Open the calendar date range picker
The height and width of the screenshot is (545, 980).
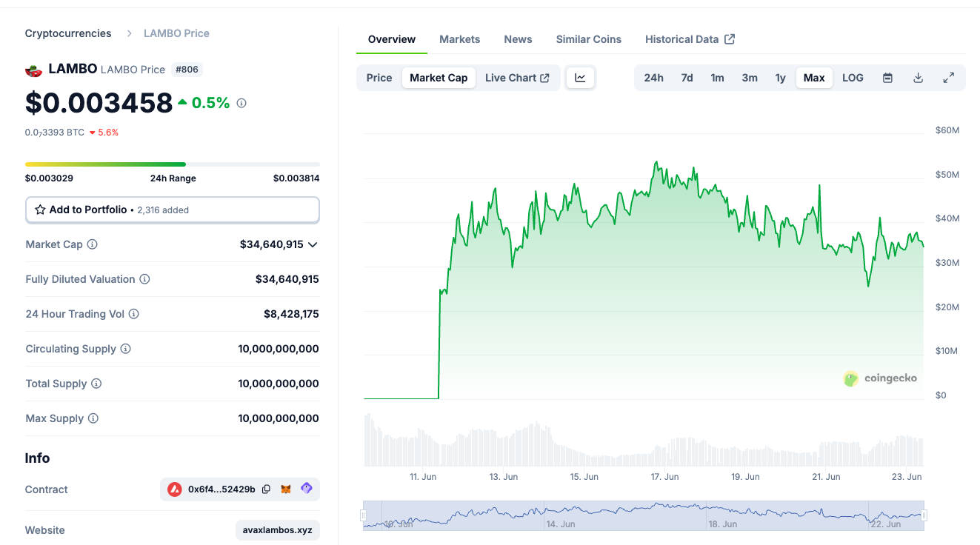[x=887, y=78]
